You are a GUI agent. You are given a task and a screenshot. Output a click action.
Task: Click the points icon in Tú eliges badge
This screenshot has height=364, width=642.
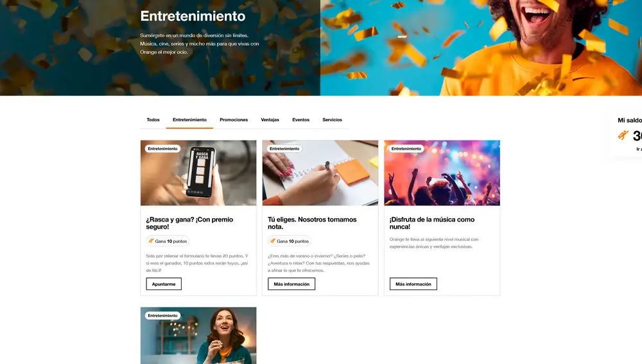coord(273,241)
